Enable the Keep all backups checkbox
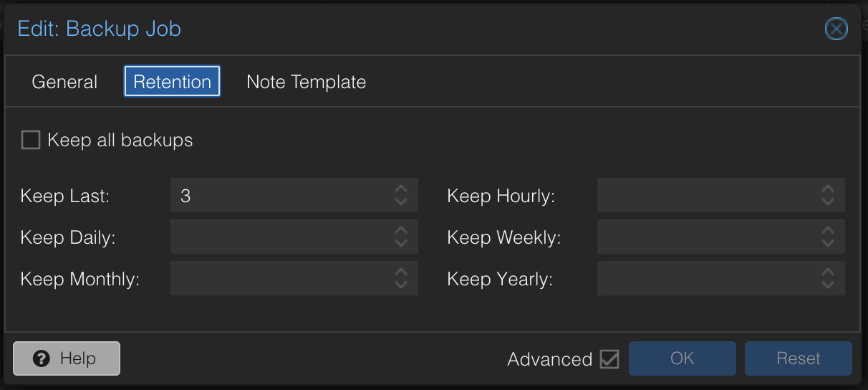The width and height of the screenshot is (868, 390). coord(30,140)
